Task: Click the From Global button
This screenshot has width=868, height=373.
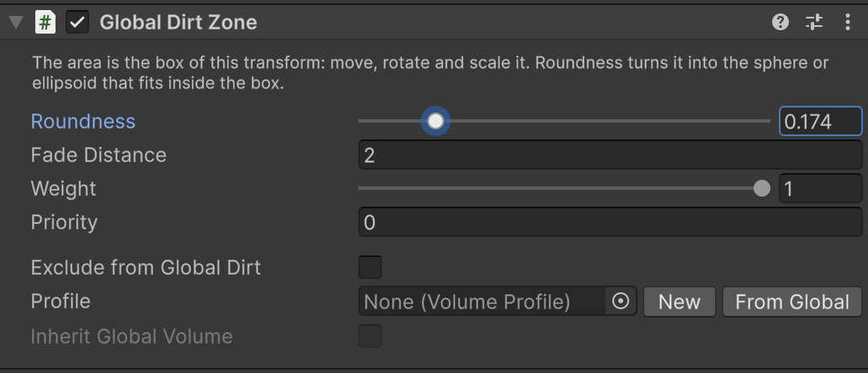Action: pos(792,302)
